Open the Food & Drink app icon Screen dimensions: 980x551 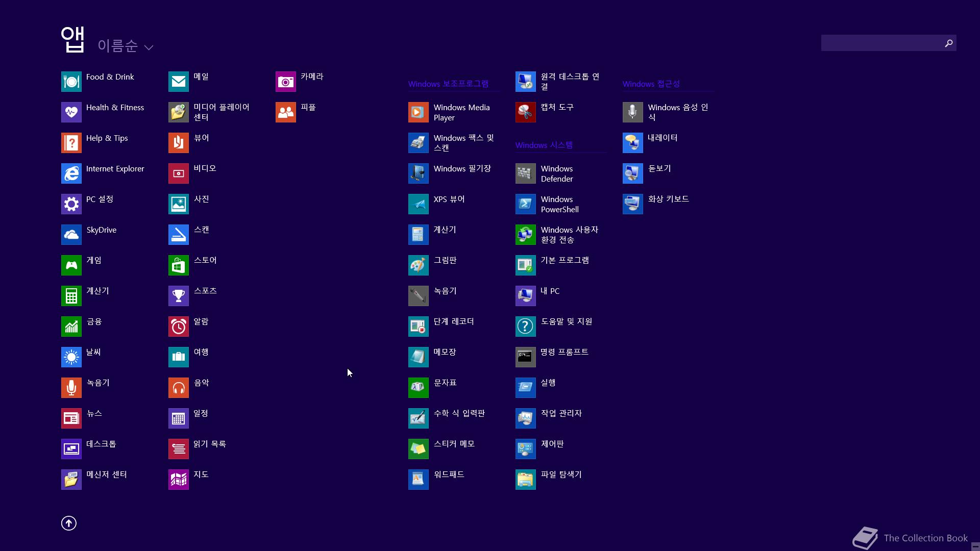(x=71, y=82)
